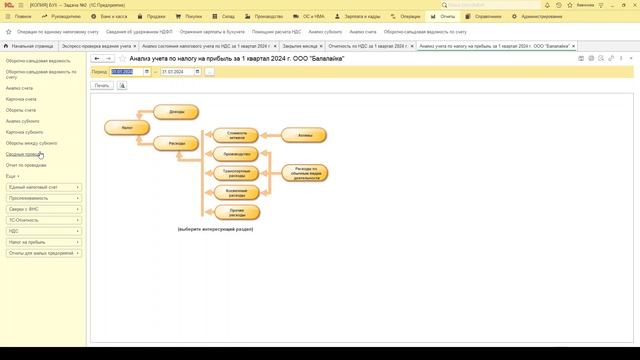This screenshot has width=640, height=360.
Task: Expand Отчеты для малых предприятий group
Action: (44, 253)
